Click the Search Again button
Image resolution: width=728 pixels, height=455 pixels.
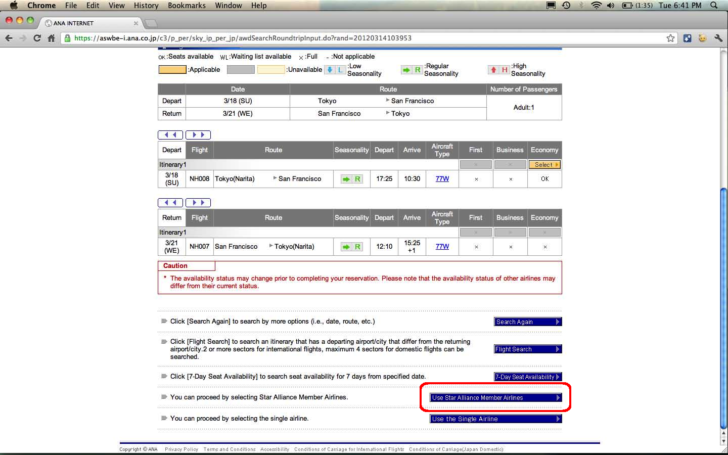[x=528, y=322]
